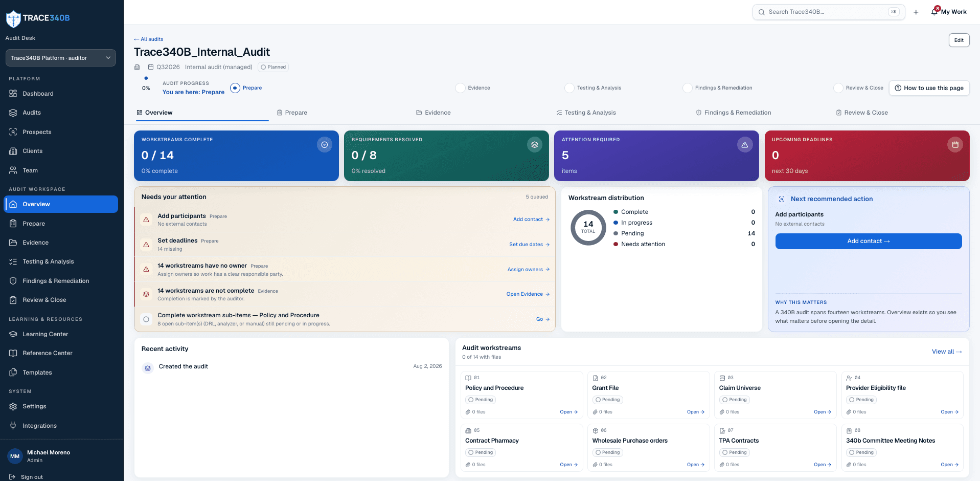980x481 pixels.
Task: Toggle circle for Complete workstream sub-items
Action: (146, 319)
